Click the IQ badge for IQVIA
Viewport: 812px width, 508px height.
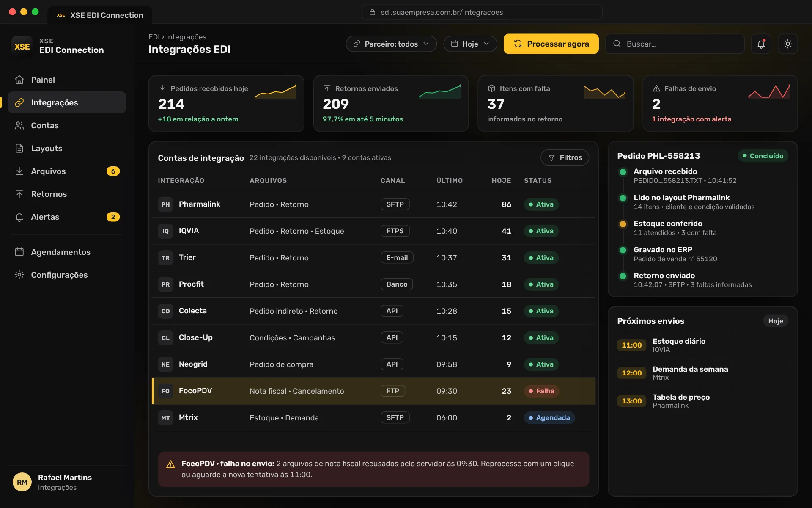165,231
